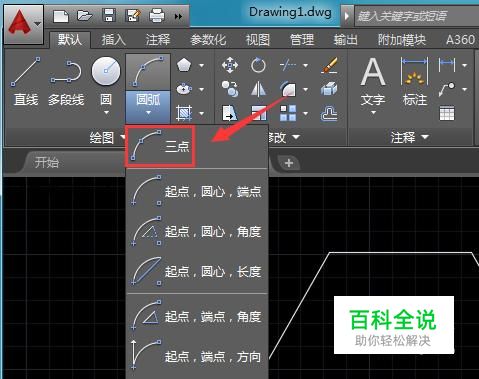Image resolution: width=479 pixels, height=379 pixels.
Task: Select the Copy tool icon
Action: tap(230, 89)
